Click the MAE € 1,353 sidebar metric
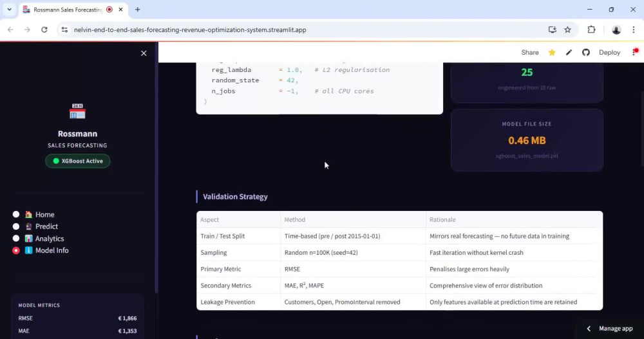Image resolution: width=644 pixels, height=339 pixels. coord(77,331)
